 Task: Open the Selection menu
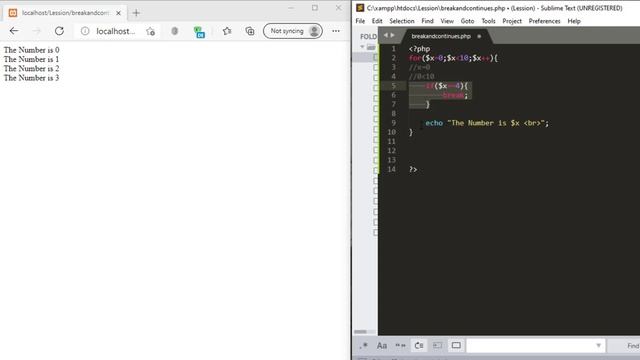(x=402, y=21)
